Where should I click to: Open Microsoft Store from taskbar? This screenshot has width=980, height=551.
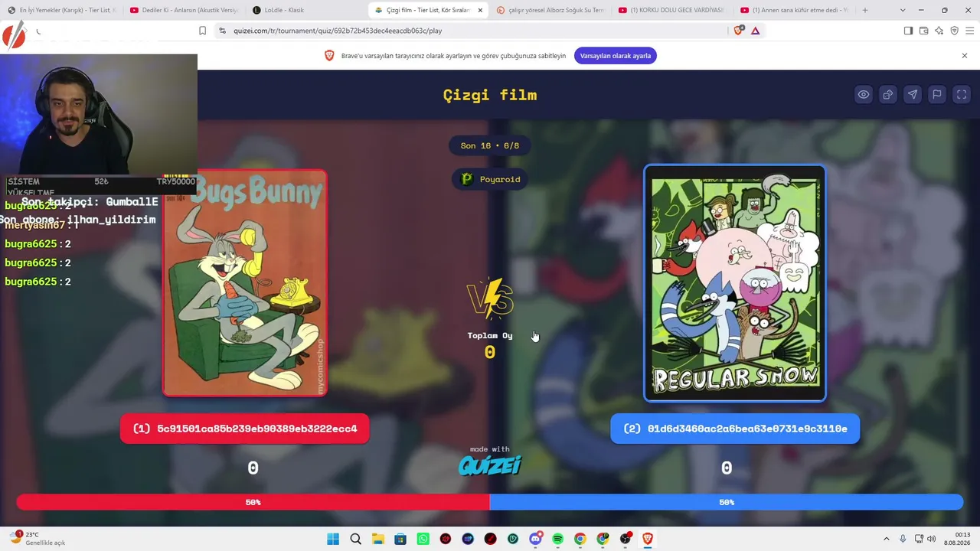(400, 539)
